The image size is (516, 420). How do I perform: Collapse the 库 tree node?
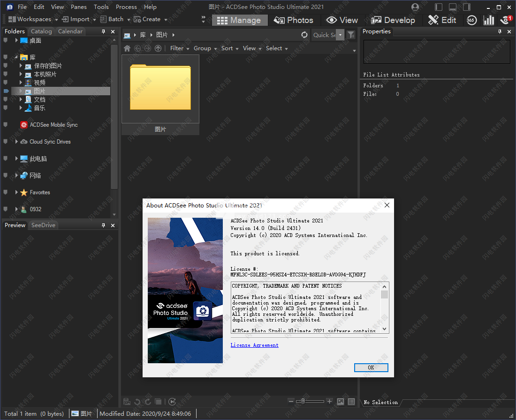coord(16,57)
